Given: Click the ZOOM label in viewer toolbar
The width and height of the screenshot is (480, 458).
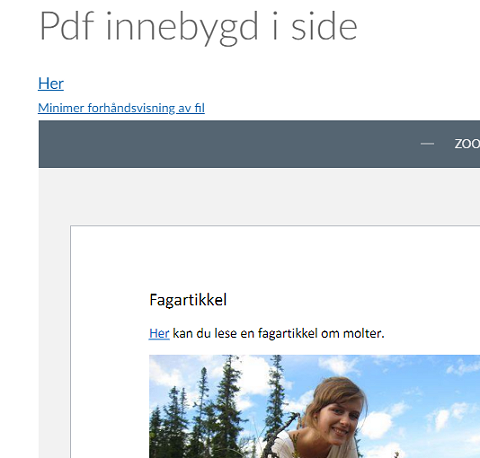Looking at the screenshot, I should click(467, 144).
